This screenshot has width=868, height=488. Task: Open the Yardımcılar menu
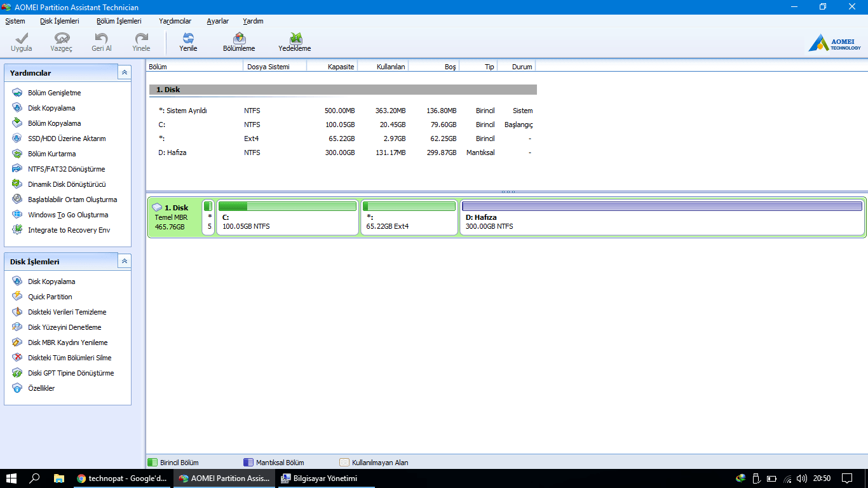[175, 21]
